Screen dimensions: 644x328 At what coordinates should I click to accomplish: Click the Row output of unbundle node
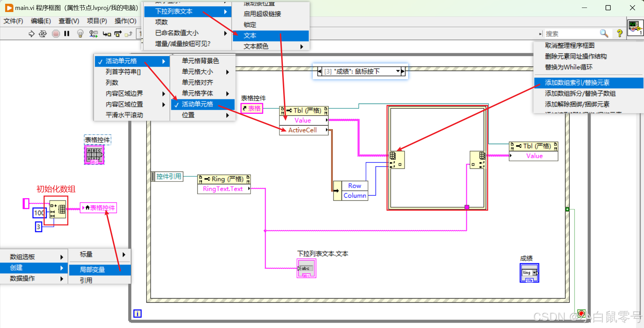pyautogui.click(x=355, y=186)
